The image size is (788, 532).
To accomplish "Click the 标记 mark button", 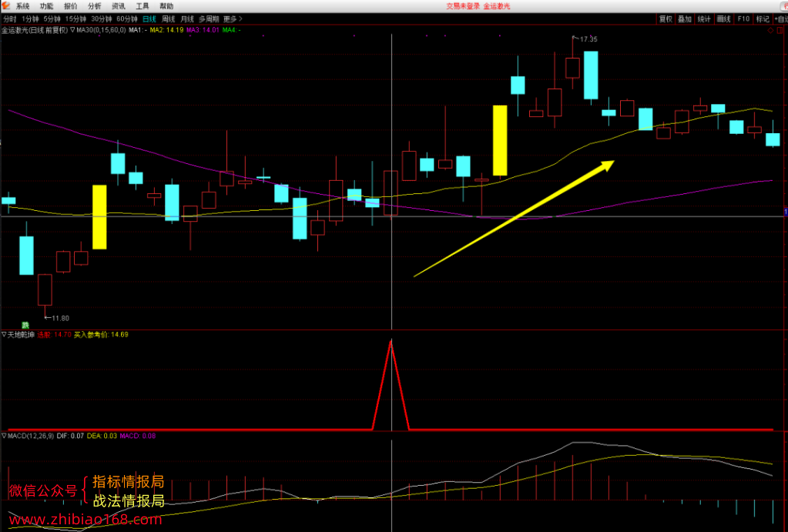I will (763, 19).
